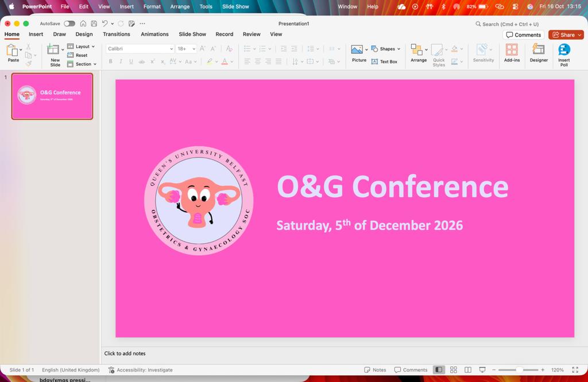Viewport: 588px width, 382px height.
Task: Click the Search field in title bar
Action: tap(507, 24)
